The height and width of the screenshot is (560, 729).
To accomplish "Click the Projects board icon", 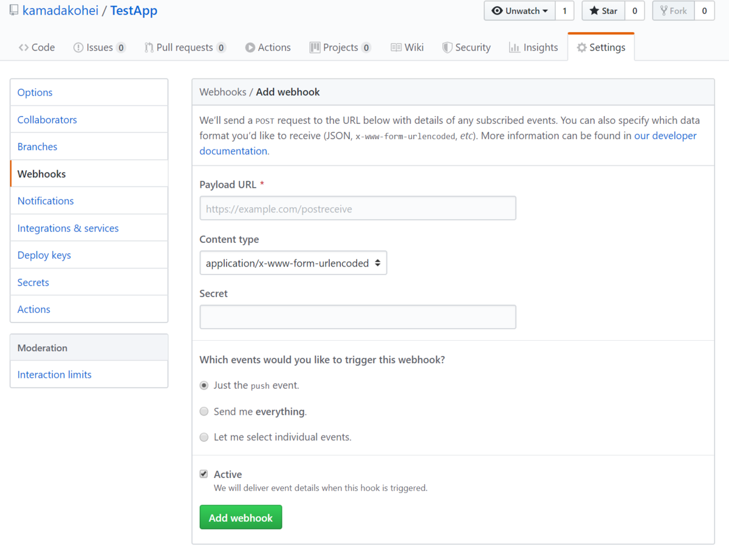I will click(x=315, y=47).
